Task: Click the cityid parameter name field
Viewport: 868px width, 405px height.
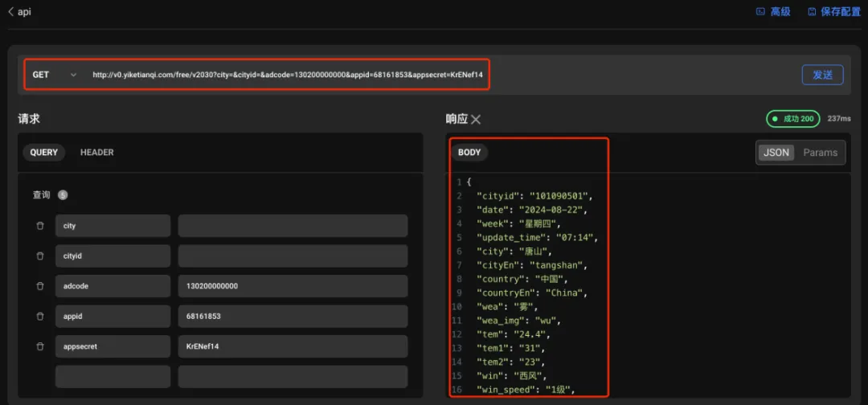Action: (113, 256)
